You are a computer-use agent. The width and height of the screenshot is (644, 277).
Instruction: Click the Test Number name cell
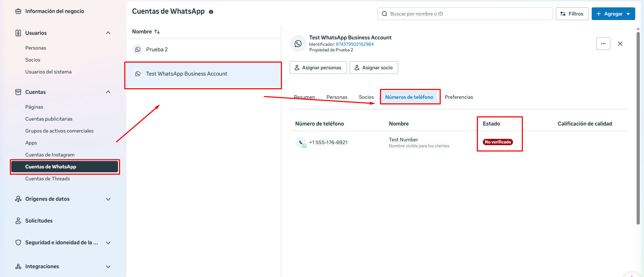click(x=403, y=140)
